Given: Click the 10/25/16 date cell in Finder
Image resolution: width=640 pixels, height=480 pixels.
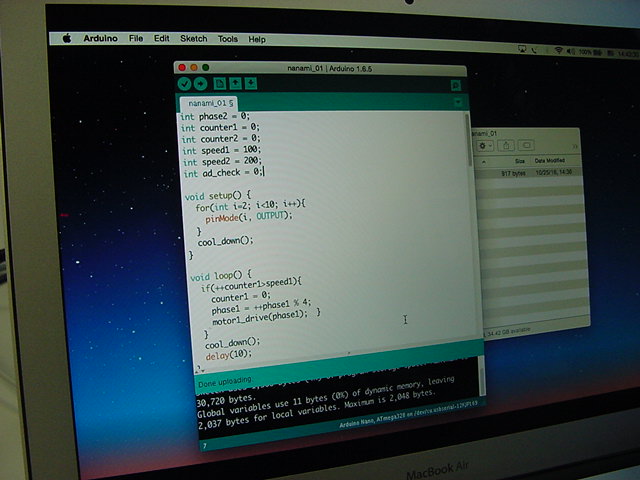Looking at the screenshot, I should click(553, 172).
